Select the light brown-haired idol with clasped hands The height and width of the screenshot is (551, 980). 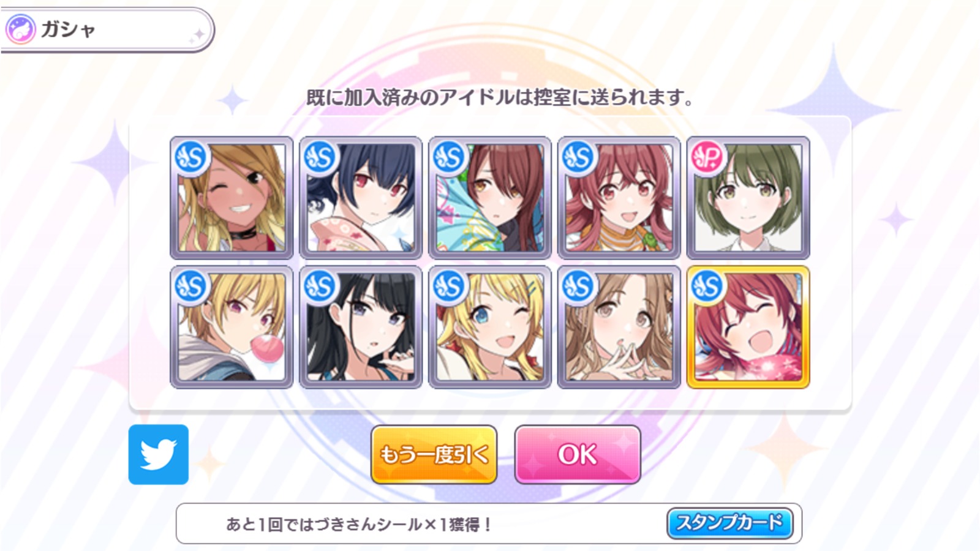coord(619,327)
